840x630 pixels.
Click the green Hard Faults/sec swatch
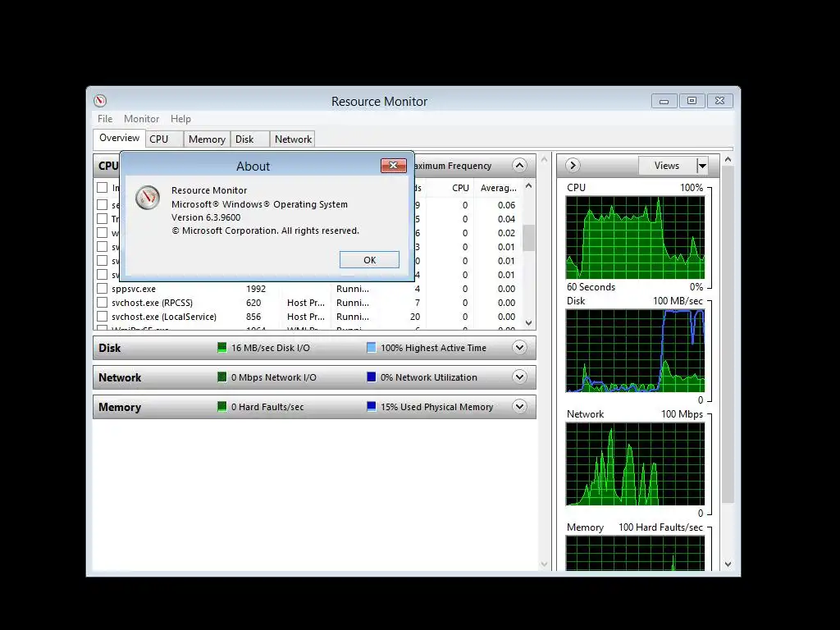[x=221, y=407]
